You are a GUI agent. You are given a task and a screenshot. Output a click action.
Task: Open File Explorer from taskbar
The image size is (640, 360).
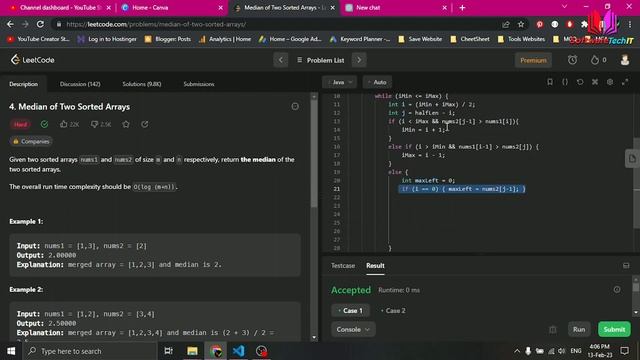pyautogui.click(x=192, y=351)
